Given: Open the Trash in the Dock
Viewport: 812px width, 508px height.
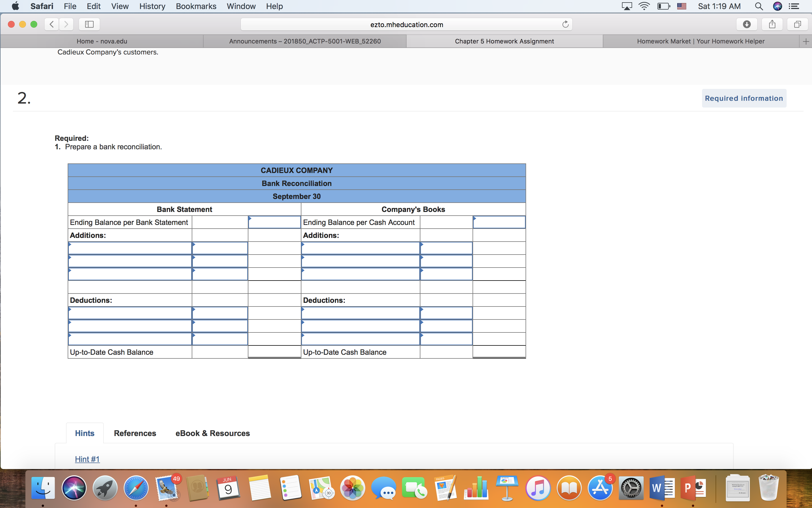Looking at the screenshot, I should click(x=769, y=488).
